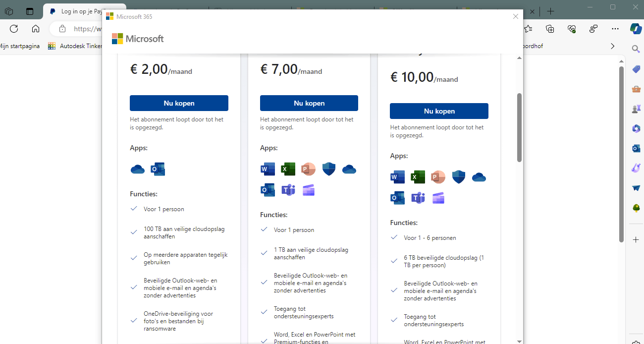
Task: Open Copilot from the Edge toolbar
Action: [636, 29]
